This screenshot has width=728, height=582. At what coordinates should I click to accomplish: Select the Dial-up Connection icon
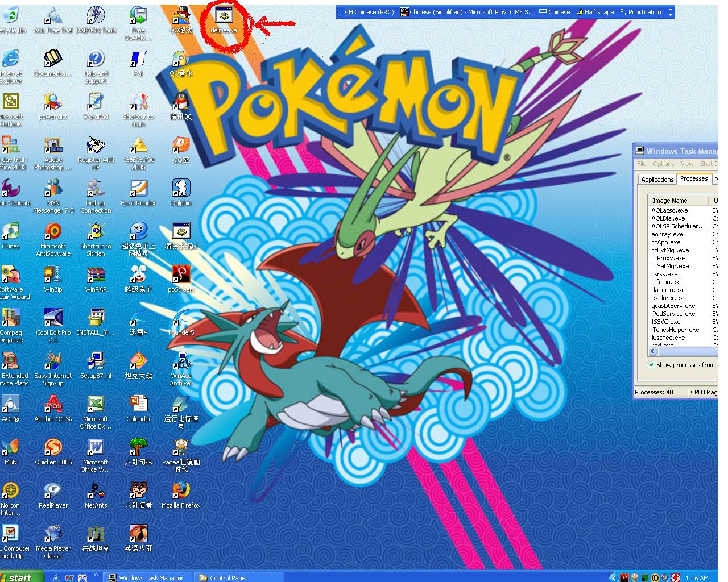point(96,196)
